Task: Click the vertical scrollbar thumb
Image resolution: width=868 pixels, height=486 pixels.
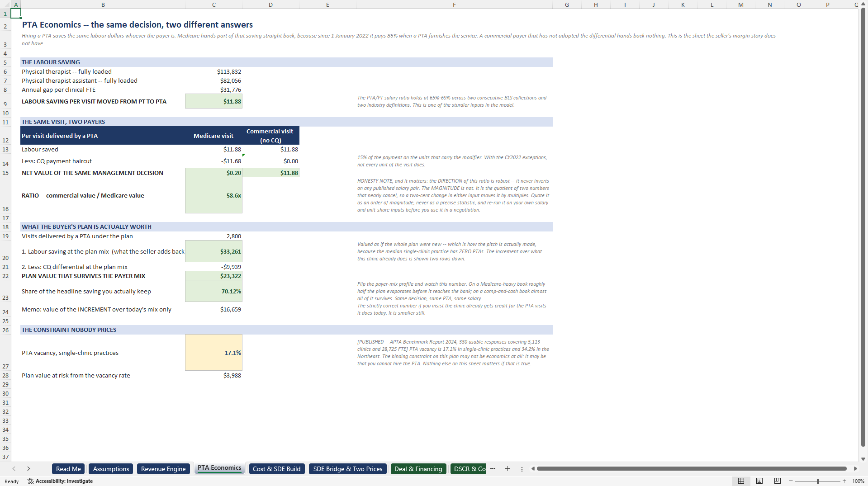Action: [x=863, y=226]
